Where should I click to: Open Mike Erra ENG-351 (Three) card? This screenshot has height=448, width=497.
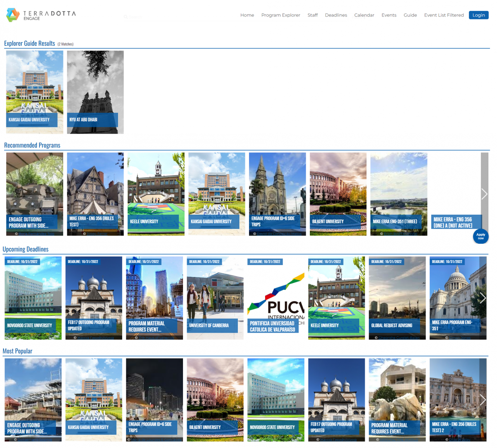[x=399, y=194]
